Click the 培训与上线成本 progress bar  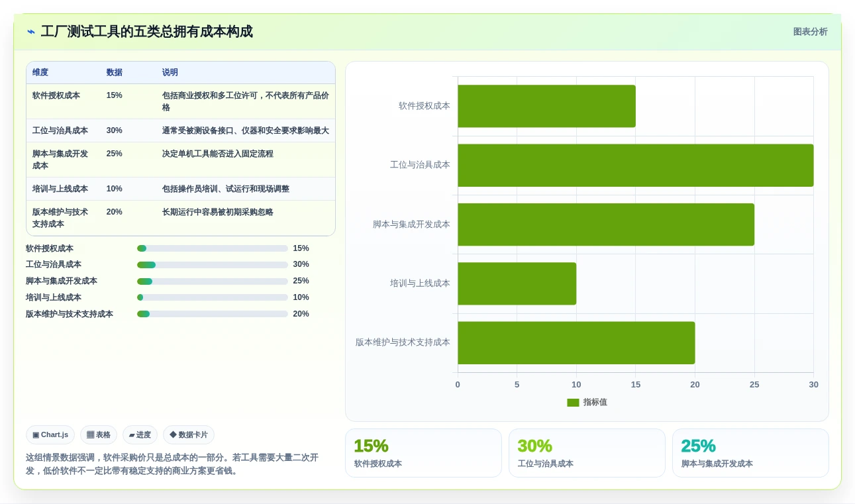pos(213,297)
